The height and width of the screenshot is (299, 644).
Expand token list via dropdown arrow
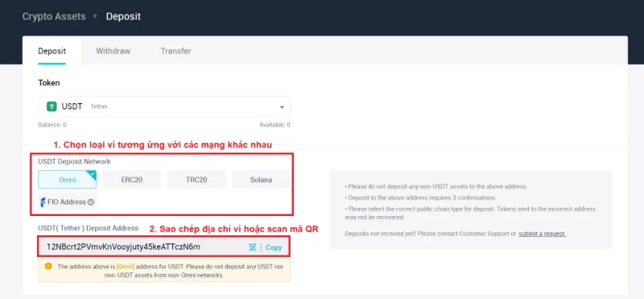pyautogui.click(x=282, y=107)
